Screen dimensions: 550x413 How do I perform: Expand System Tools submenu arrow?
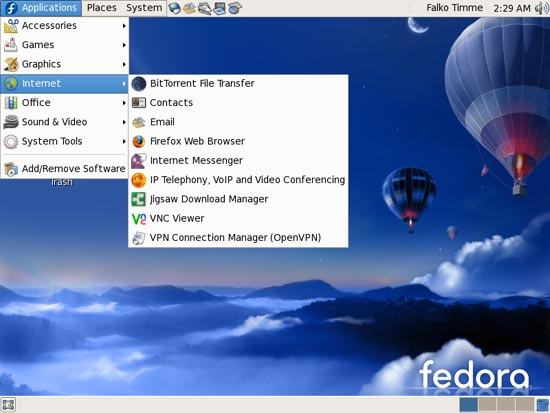point(124,141)
